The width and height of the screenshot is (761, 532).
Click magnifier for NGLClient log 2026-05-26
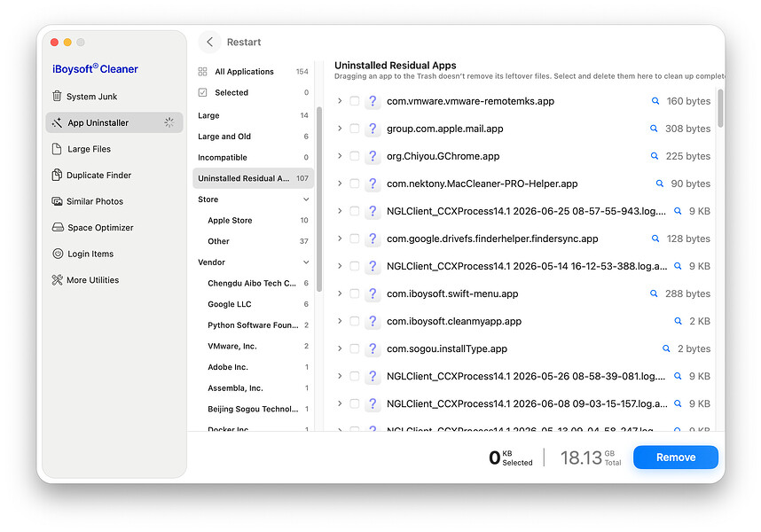coord(678,376)
